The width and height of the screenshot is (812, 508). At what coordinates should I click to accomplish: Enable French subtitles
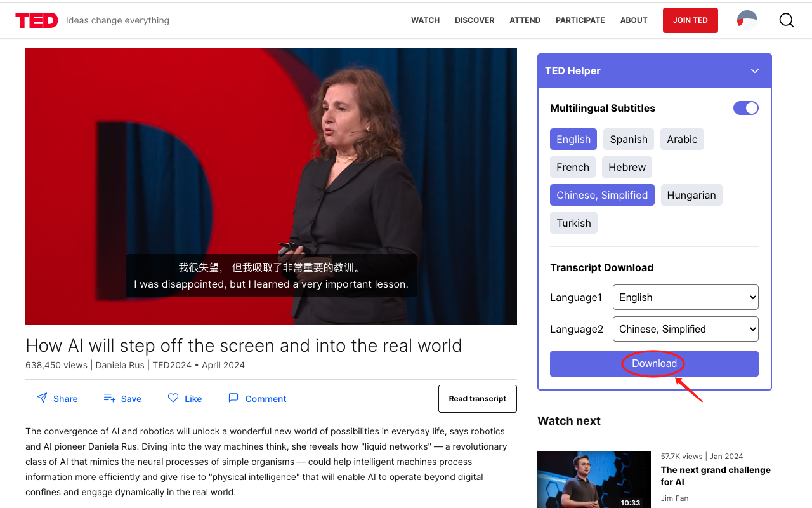click(x=573, y=167)
